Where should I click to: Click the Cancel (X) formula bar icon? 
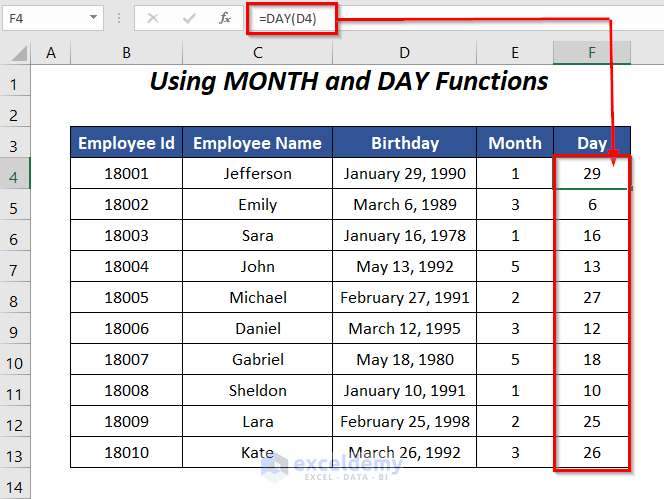153,18
